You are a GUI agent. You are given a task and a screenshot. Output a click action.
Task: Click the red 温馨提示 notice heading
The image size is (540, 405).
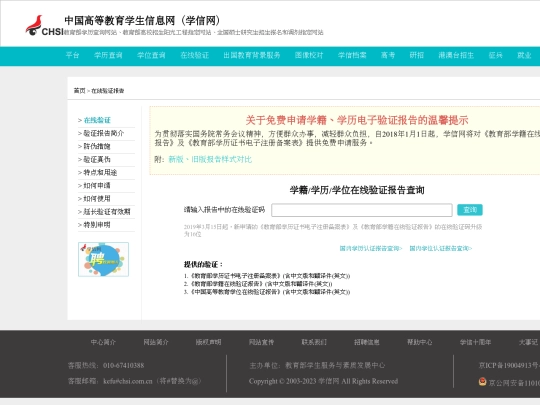[357, 120]
